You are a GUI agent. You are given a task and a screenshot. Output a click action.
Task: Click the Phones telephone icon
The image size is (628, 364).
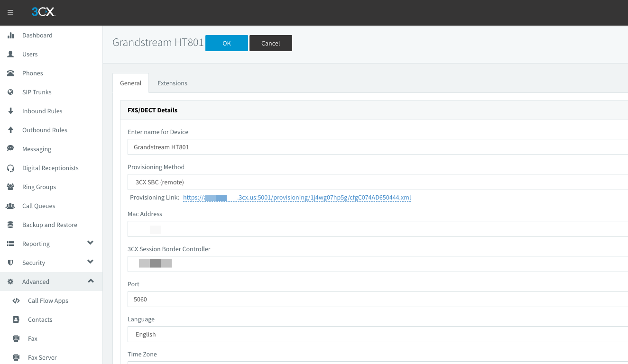(10, 73)
